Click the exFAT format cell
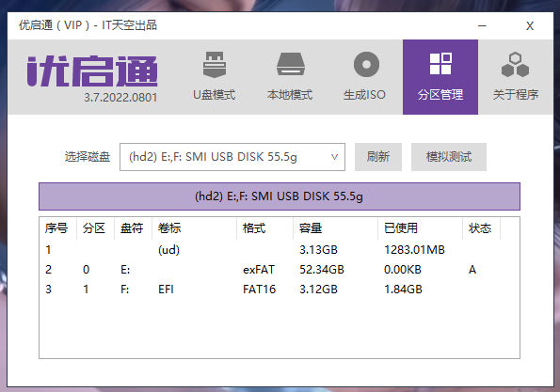Screen dimensions: 560x392 (x=259, y=270)
